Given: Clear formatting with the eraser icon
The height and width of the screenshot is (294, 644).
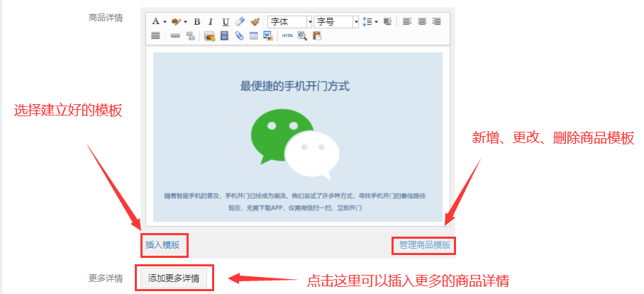Looking at the screenshot, I should [x=240, y=21].
